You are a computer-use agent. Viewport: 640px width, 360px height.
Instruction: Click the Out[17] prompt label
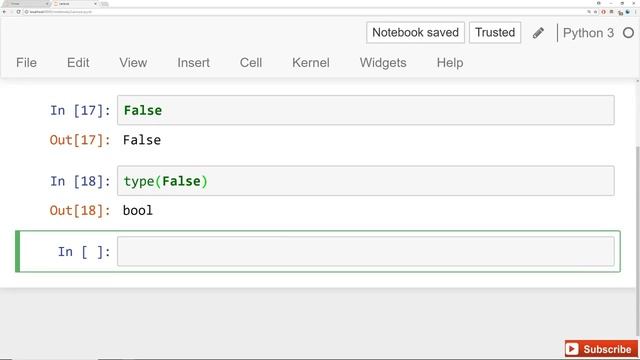click(x=80, y=140)
